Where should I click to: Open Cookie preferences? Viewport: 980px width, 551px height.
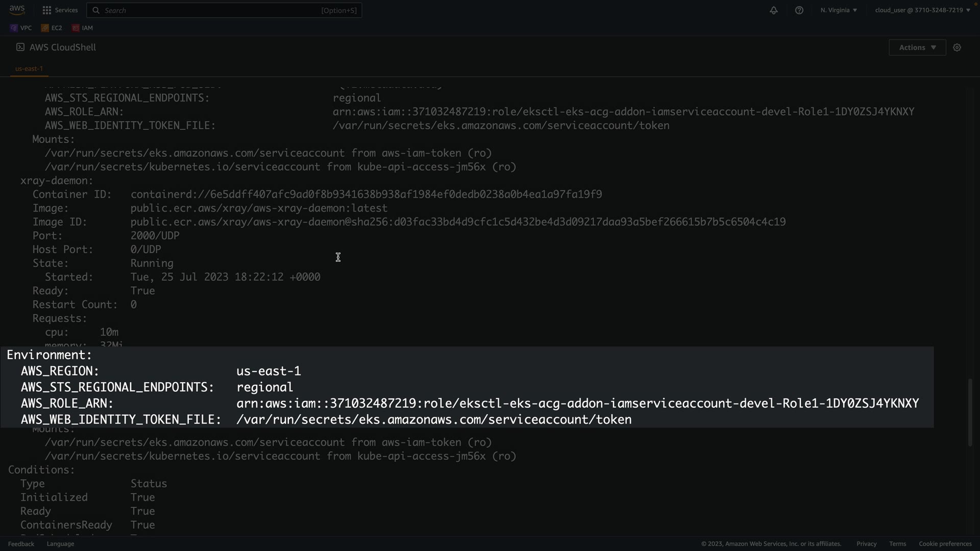(x=945, y=544)
